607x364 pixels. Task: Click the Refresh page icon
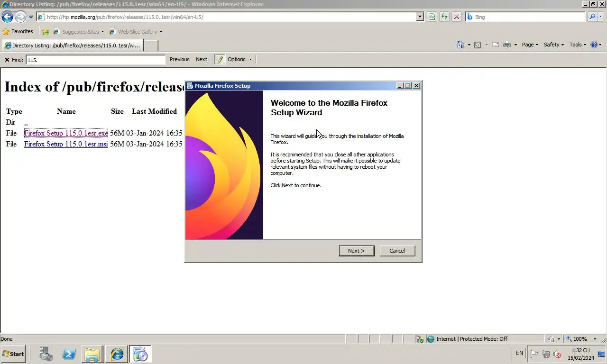click(x=444, y=17)
